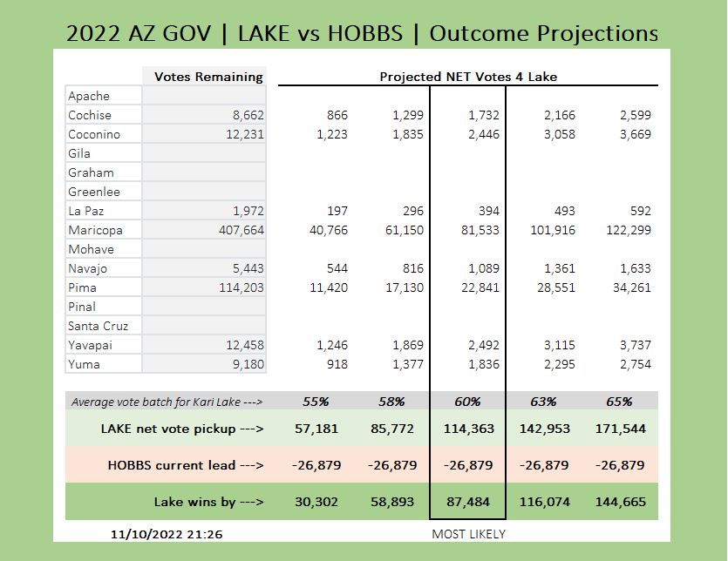
Task: Click the Santa Cruz county row label
Action: [x=98, y=326]
